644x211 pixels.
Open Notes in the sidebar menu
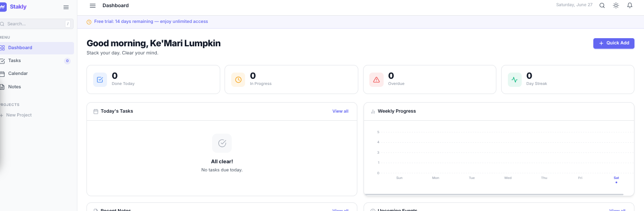(x=36, y=87)
